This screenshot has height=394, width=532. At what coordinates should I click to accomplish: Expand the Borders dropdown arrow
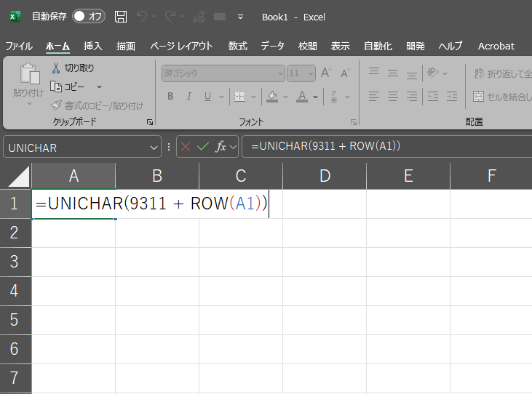[x=253, y=97]
